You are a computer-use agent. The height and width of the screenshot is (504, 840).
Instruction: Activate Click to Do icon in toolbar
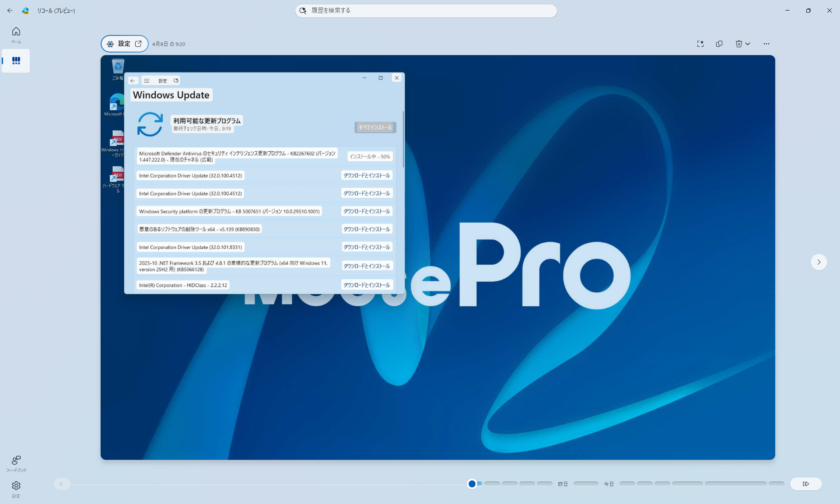point(700,44)
